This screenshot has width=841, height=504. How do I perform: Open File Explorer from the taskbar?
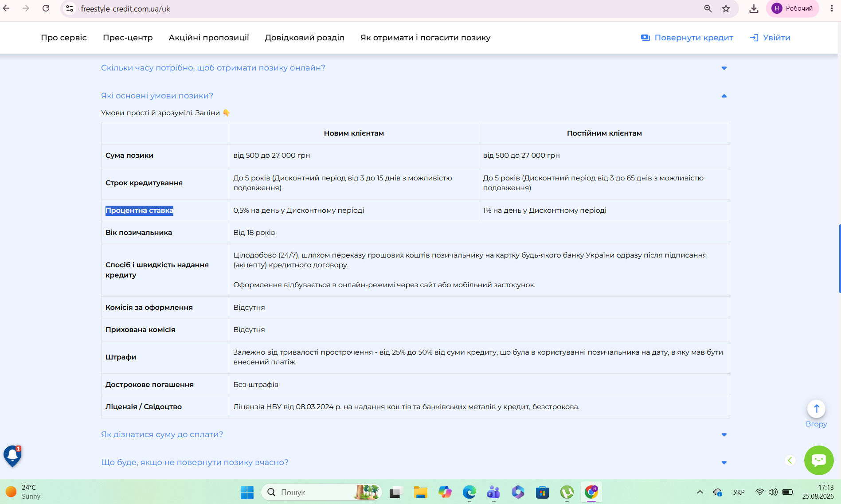[x=420, y=492]
